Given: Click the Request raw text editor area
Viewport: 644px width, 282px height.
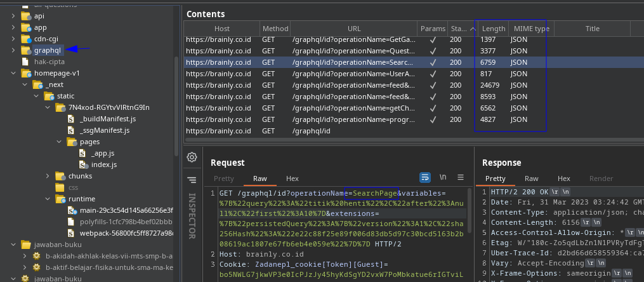Looking at the screenshot, I should [343, 235].
